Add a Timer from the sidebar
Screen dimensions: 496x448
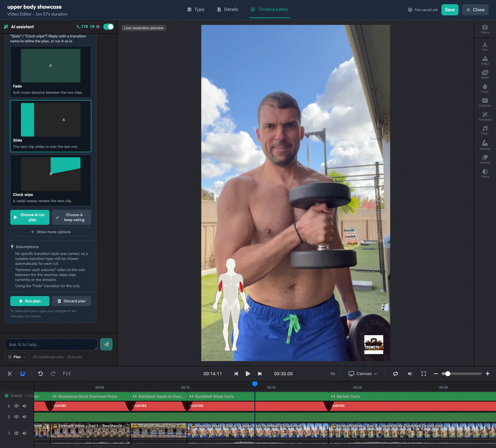point(485,88)
